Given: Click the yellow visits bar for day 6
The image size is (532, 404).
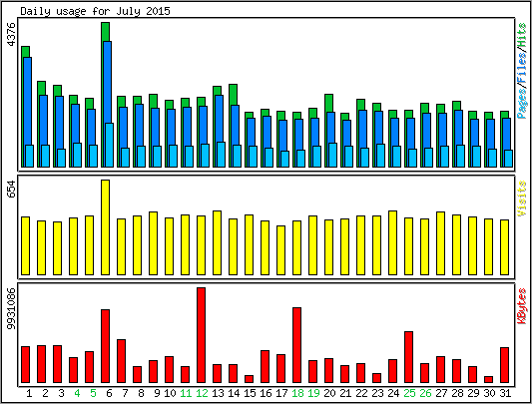Looking at the screenshot, I should pyautogui.click(x=105, y=227).
